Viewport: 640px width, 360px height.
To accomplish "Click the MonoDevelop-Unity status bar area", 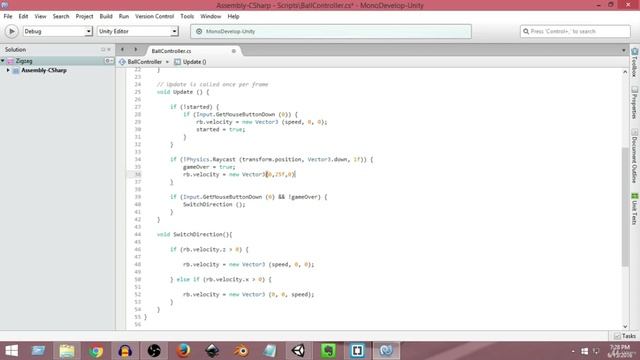I will [331, 31].
